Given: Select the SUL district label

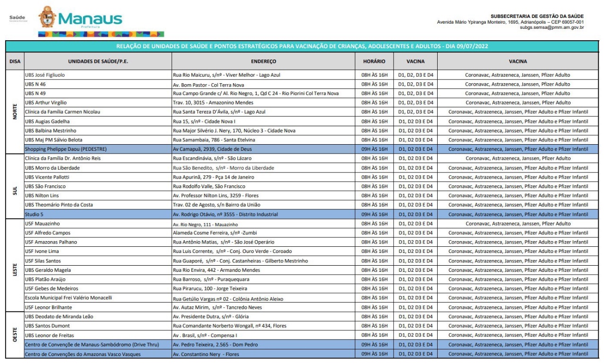Looking at the screenshot, I should click(15, 186).
